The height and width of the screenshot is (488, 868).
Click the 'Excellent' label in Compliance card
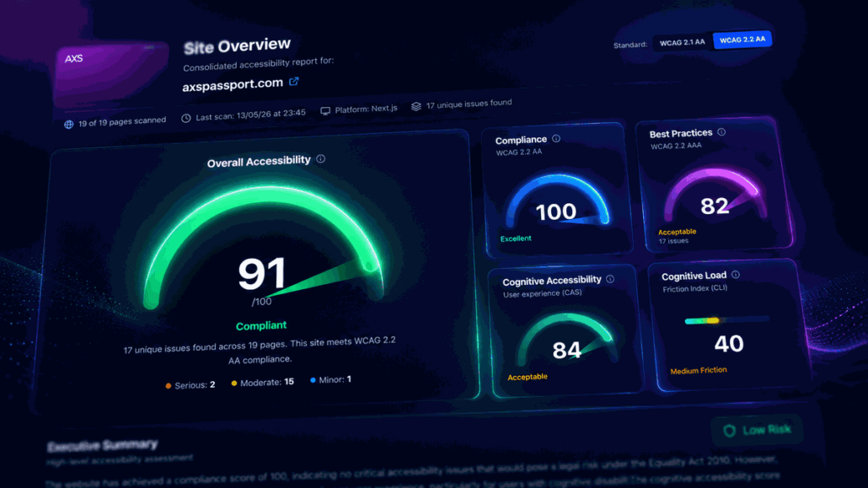coord(516,239)
